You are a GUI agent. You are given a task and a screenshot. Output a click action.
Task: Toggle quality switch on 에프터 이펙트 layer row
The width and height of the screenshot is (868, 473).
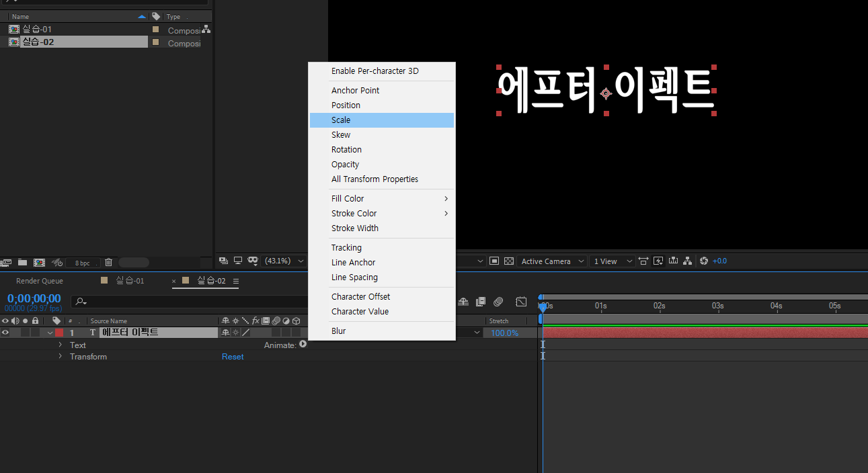click(x=245, y=333)
